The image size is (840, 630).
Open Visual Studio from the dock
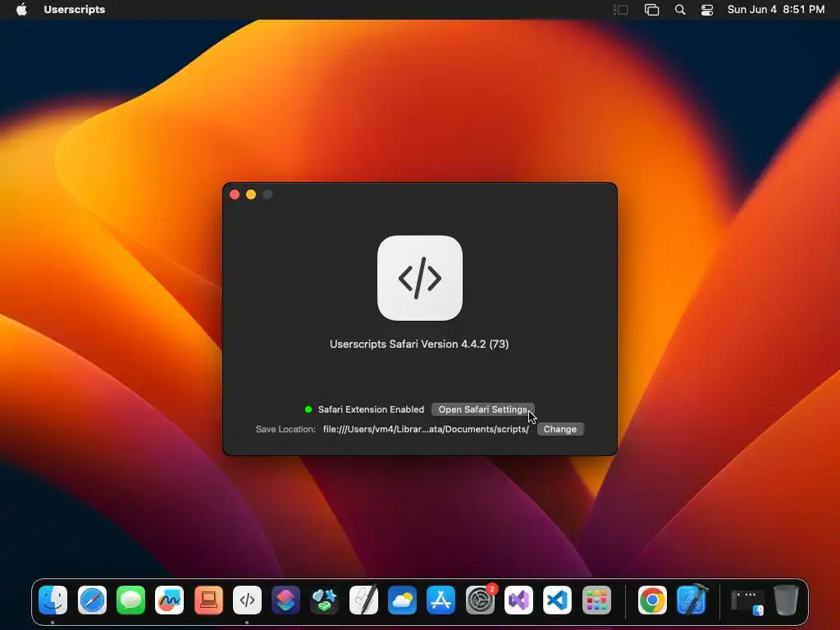point(518,600)
